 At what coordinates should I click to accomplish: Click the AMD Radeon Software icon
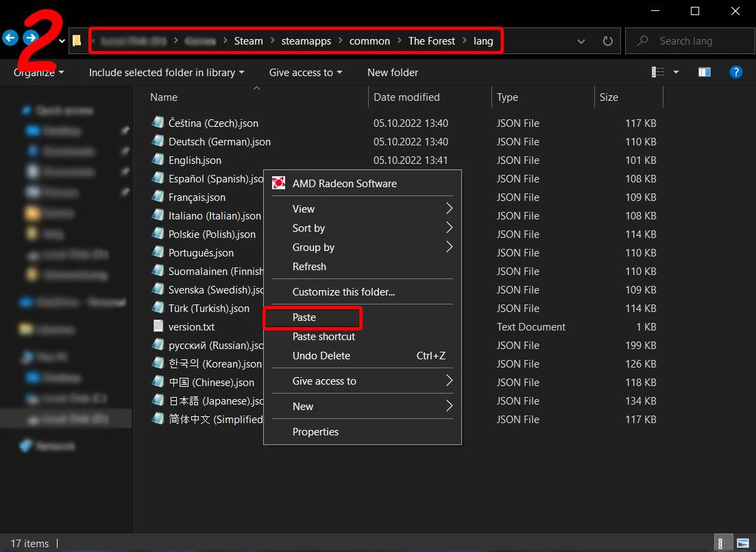pyautogui.click(x=279, y=183)
